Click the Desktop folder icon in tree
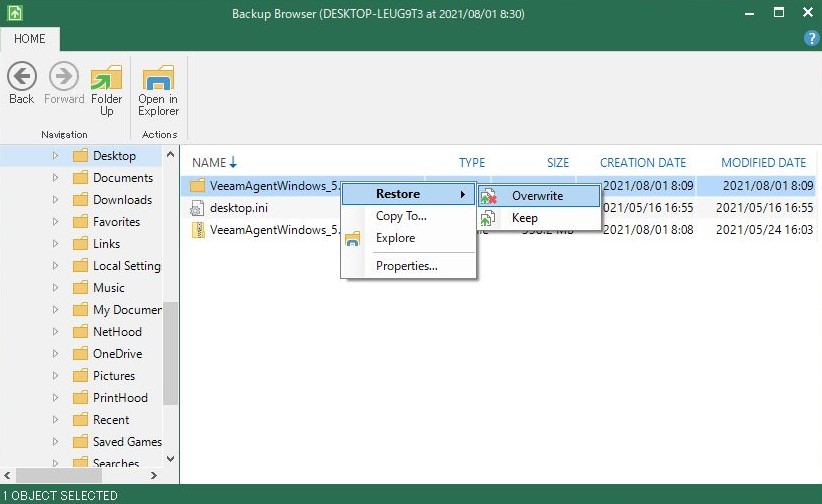Image resolution: width=822 pixels, height=504 pixels. pyautogui.click(x=80, y=156)
